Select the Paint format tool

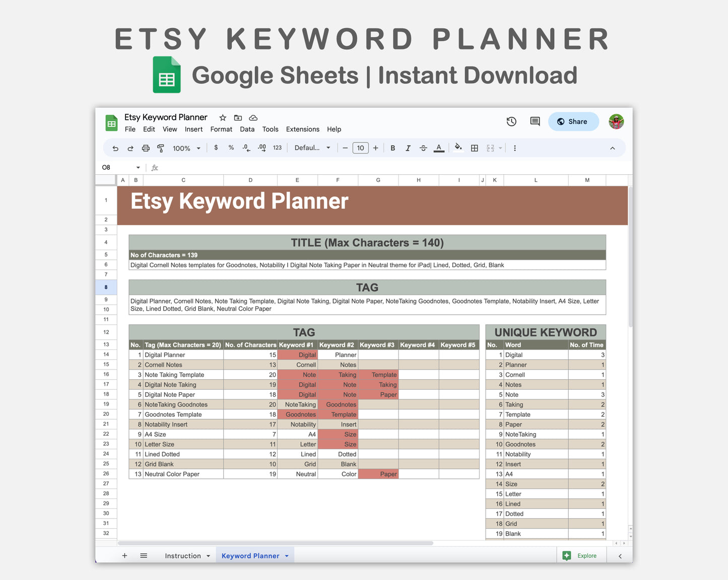pyautogui.click(x=160, y=148)
